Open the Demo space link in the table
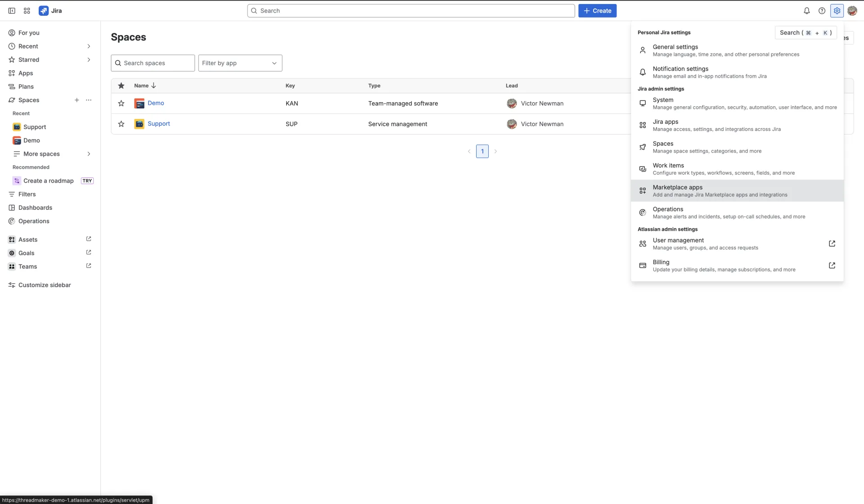The image size is (864, 504). pyautogui.click(x=156, y=103)
